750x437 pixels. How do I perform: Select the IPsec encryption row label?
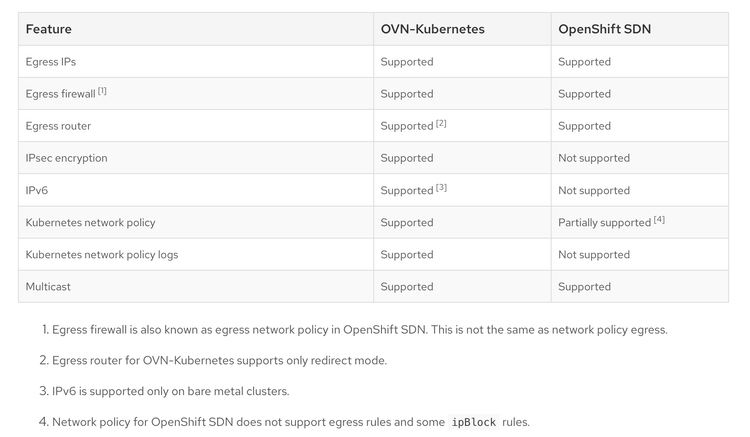[x=66, y=158]
